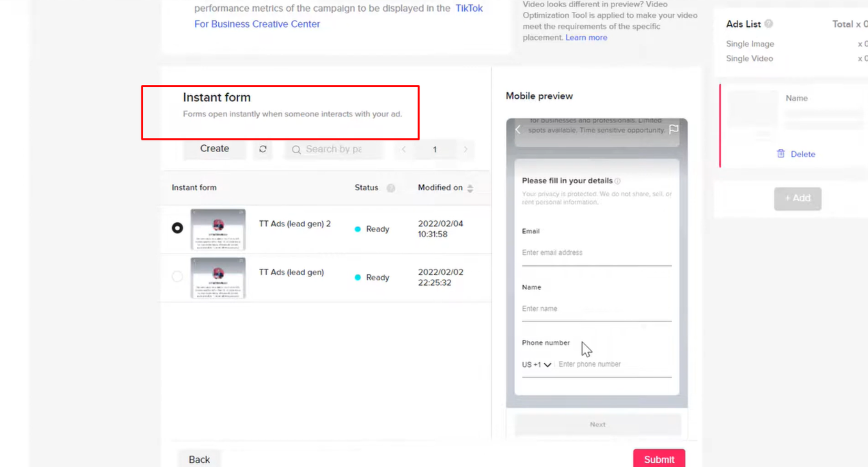Click the Ads List help icon
This screenshot has height=467, width=868.
768,24
